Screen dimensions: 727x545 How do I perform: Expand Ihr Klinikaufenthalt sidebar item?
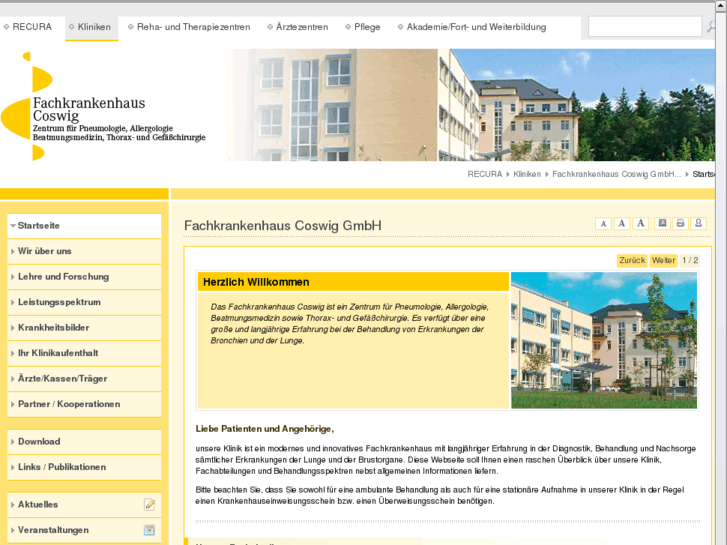point(84,353)
